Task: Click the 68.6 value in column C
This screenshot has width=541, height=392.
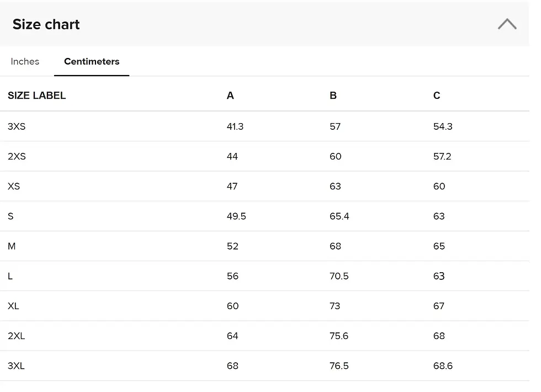Action: (x=443, y=365)
